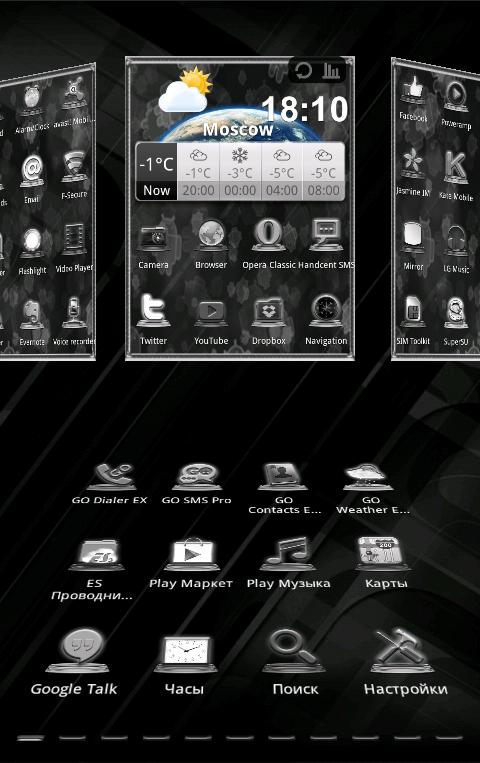This screenshot has height=763, width=480.
Task: Start Google Talk
Action: click(x=78, y=650)
